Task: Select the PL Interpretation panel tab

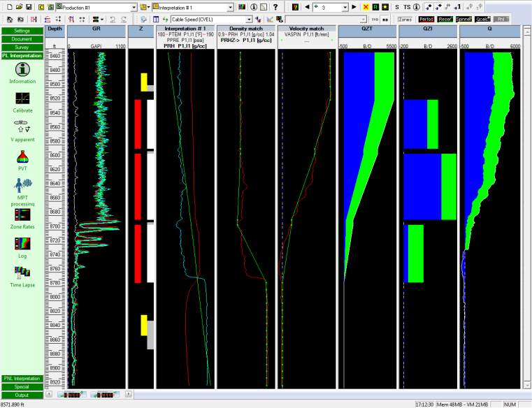Action: point(22,56)
